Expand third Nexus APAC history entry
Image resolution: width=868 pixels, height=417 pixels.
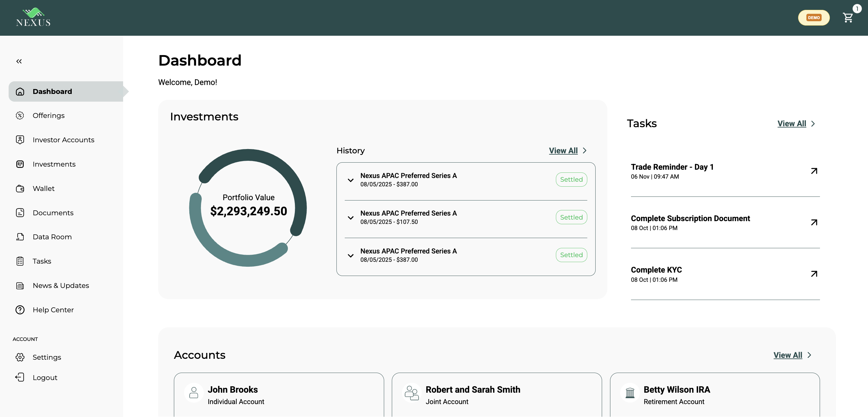[351, 256]
